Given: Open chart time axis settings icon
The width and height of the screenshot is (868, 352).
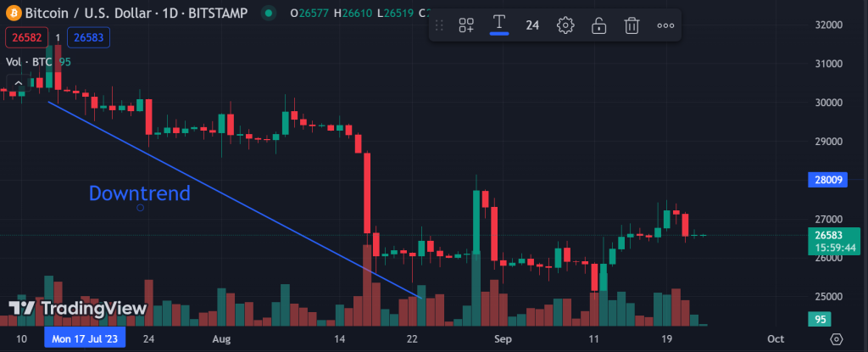Looking at the screenshot, I should [x=837, y=338].
